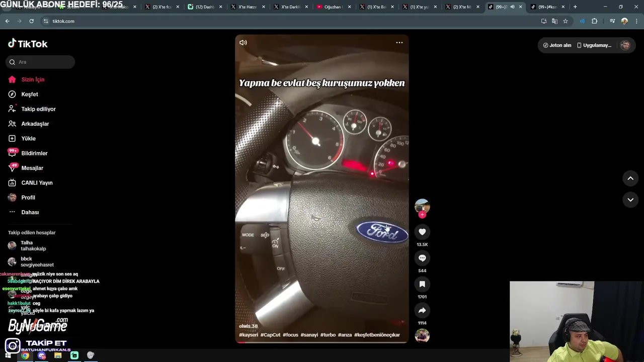
Task: Click the #arıza hashtag
Action: point(345,335)
